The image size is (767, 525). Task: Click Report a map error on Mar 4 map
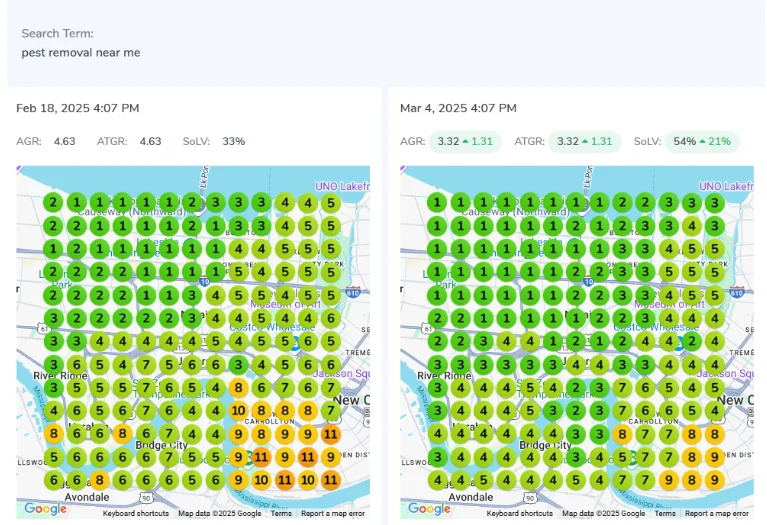tap(717, 513)
